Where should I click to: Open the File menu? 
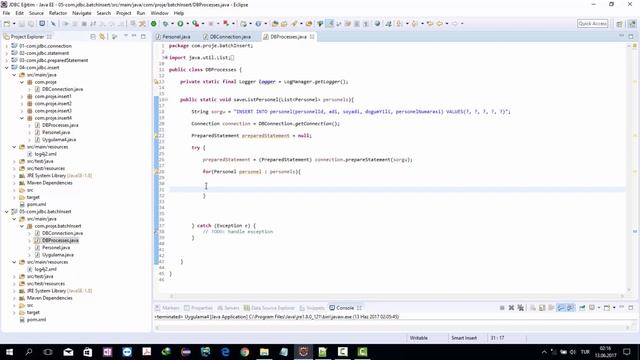coord(6,13)
